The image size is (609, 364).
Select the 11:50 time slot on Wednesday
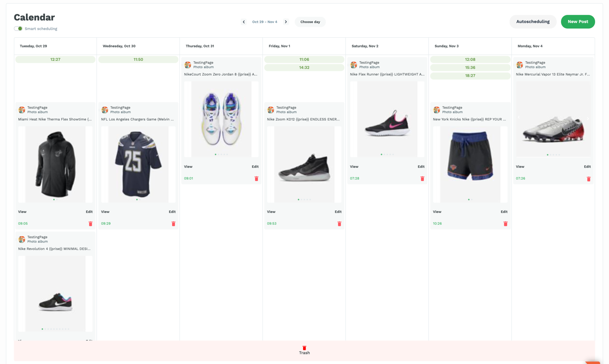tap(138, 59)
